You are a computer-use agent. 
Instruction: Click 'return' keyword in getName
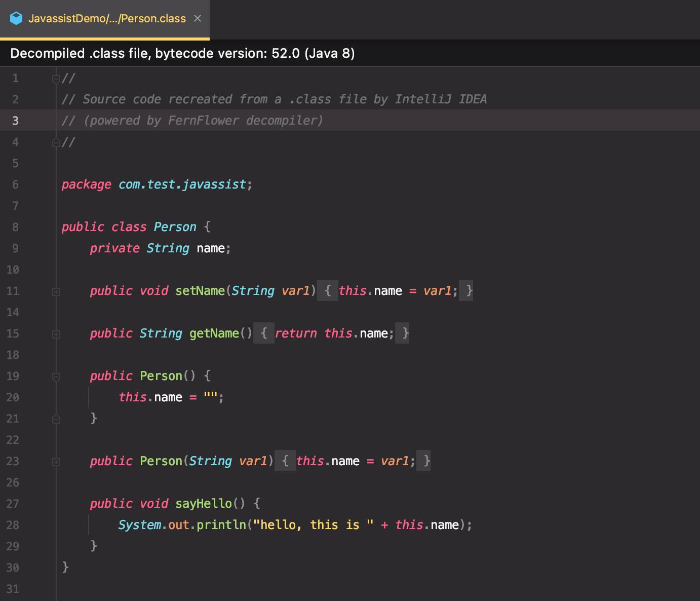coord(296,333)
